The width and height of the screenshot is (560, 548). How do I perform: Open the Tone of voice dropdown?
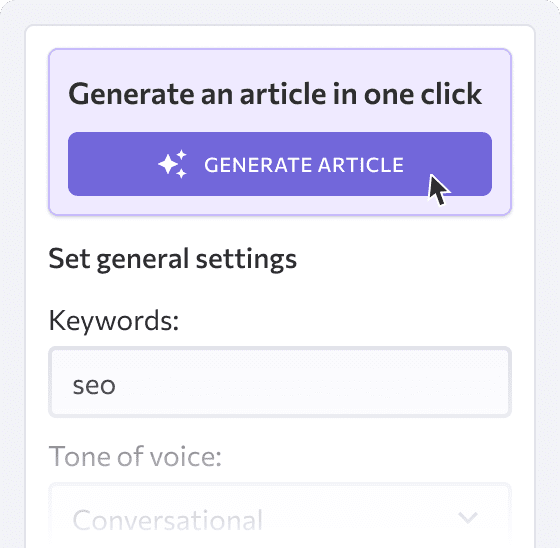[280, 516]
